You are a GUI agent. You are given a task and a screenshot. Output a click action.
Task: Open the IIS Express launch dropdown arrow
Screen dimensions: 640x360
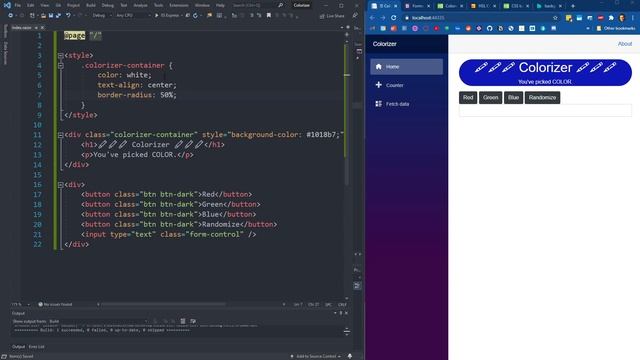182,16
